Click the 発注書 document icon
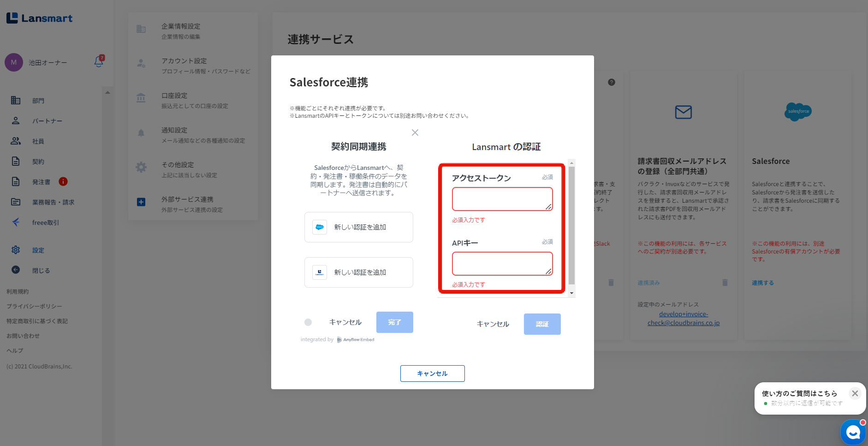 16,181
